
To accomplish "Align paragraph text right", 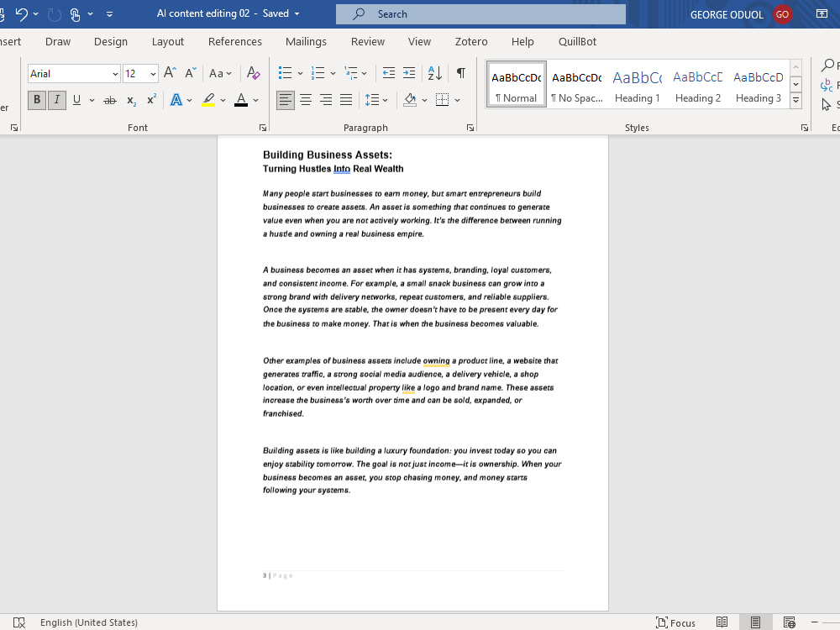I will point(326,100).
